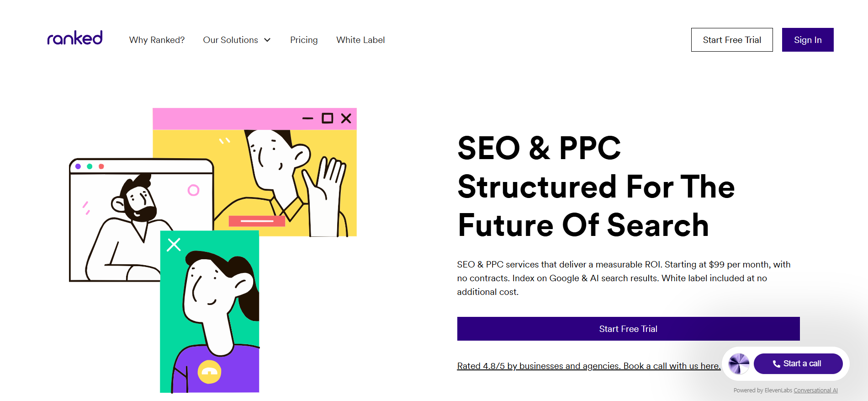Image resolution: width=868 pixels, height=401 pixels.
Task: Open the Why Ranked? page
Action: click(x=157, y=40)
